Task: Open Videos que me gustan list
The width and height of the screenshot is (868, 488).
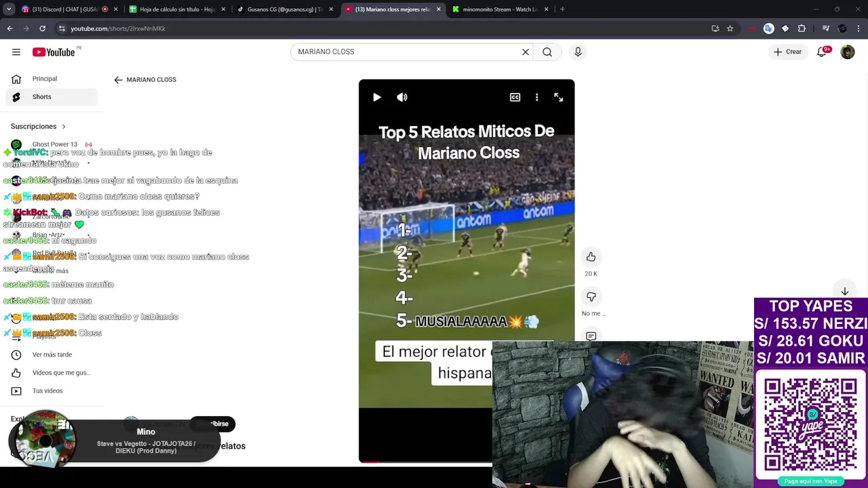Action: click(x=52, y=373)
